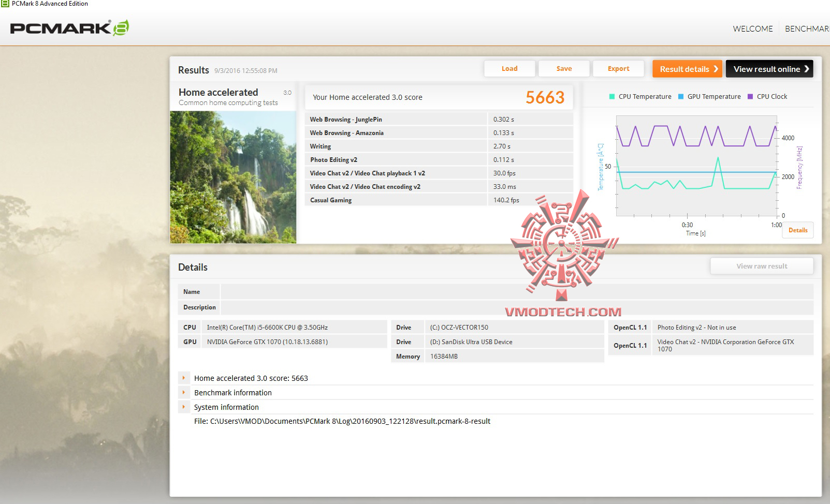
Task: Click View raw result
Action: click(x=761, y=265)
